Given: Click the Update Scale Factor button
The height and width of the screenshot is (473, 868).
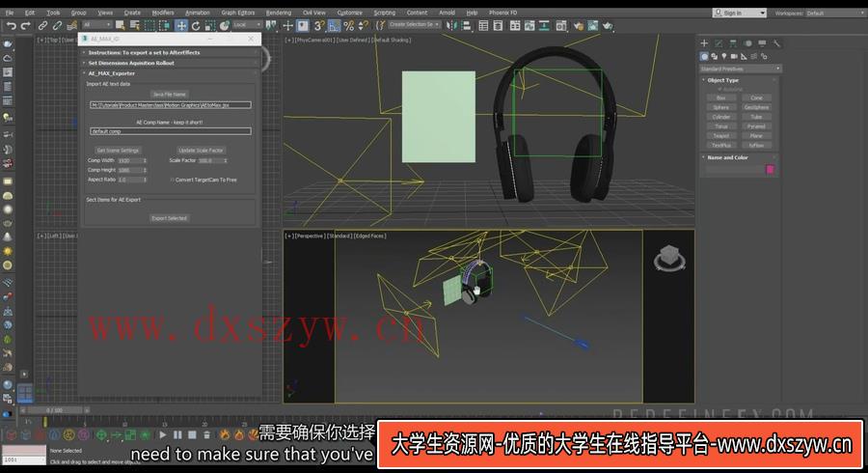Looking at the screenshot, I should (201, 150).
